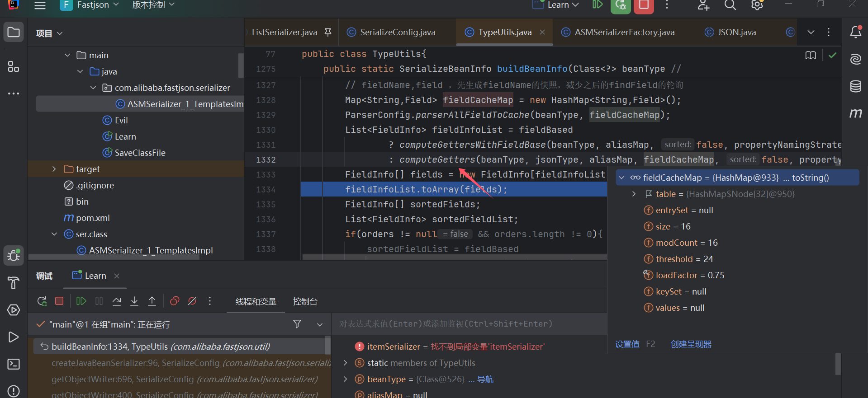
Task: Click Step Out in debugger toolbar
Action: coord(152,301)
